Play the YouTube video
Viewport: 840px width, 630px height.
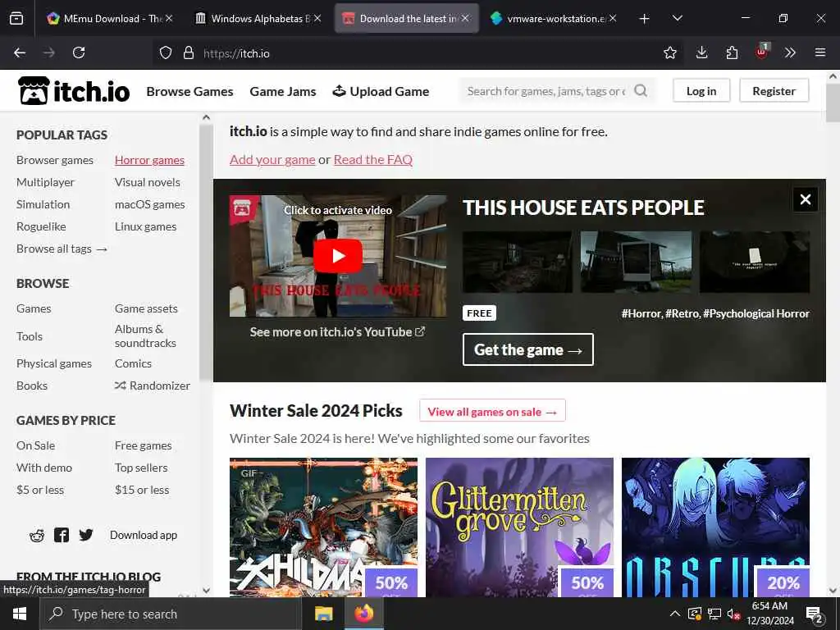tap(337, 256)
